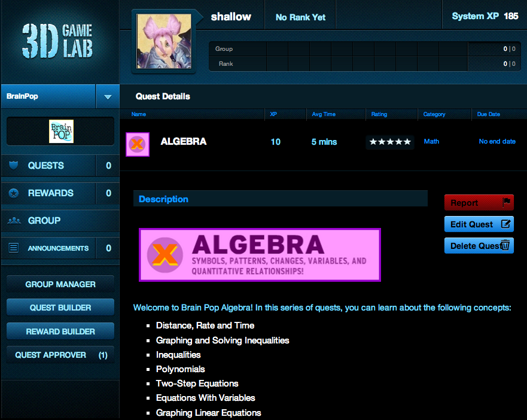Sort by the Name column header
Viewport: 527px width, 420px height.
pos(138,114)
